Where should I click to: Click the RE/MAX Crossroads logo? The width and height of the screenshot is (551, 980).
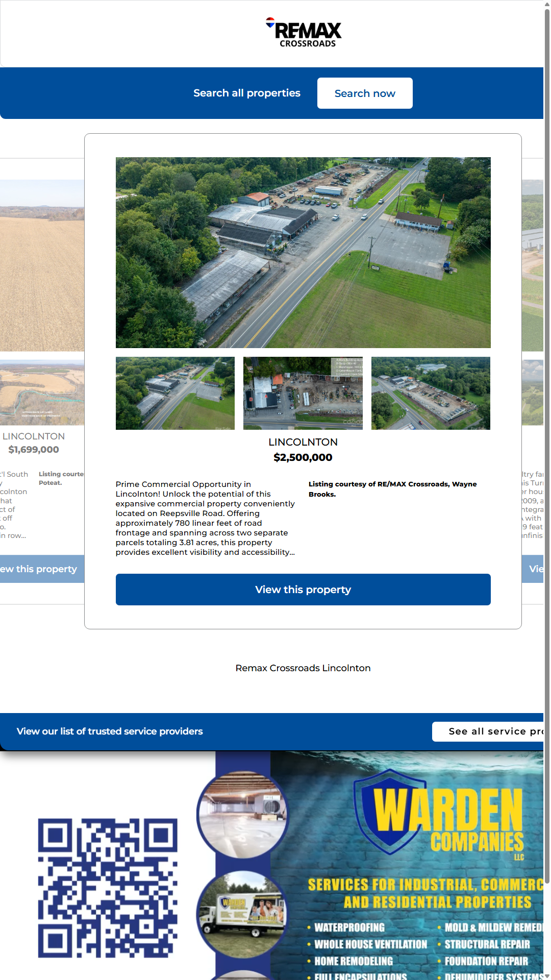coord(304,33)
